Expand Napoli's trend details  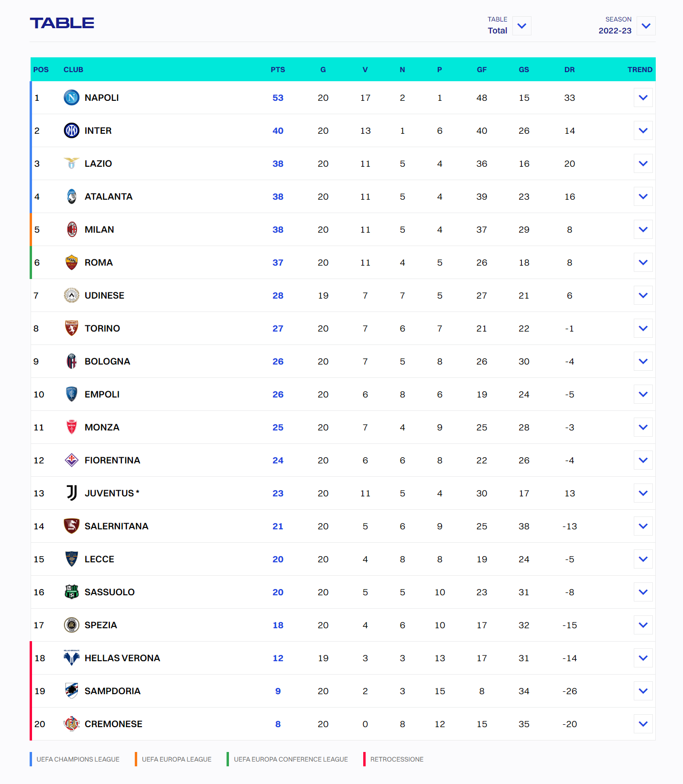[x=643, y=97]
